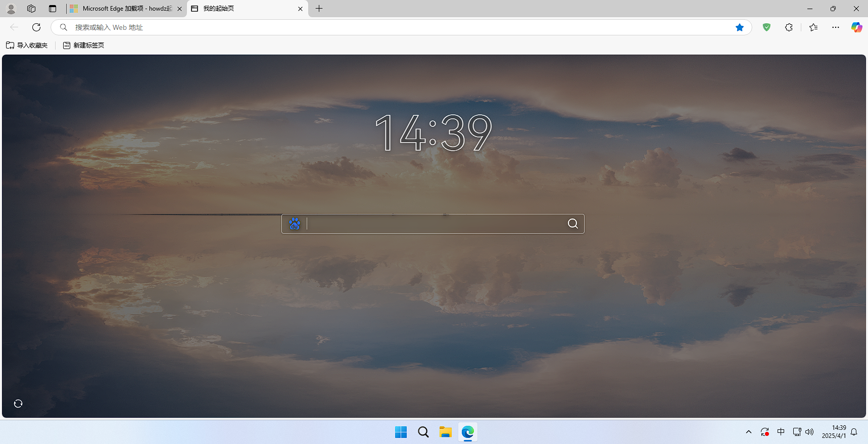
Task: Click the Edge icon in taskbar
Action: [467, 432]
